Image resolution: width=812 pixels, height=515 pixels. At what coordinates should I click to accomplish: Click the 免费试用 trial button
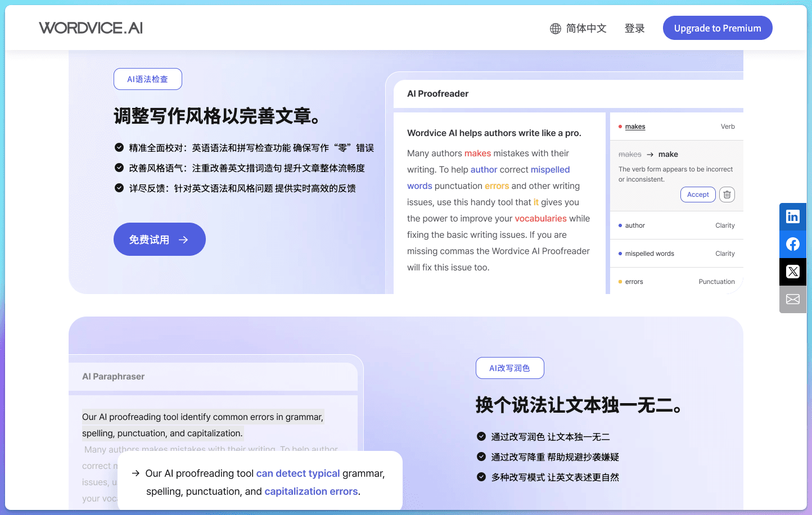coord(160,240)
